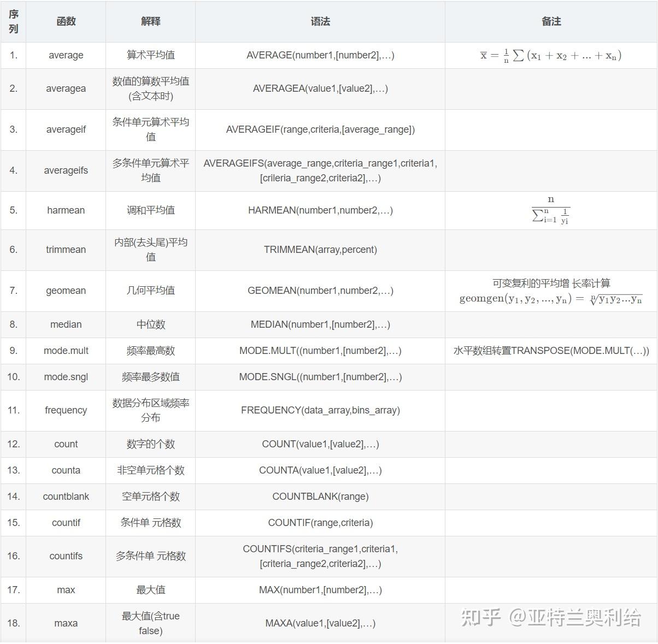
Task: Click the 备注 column header
Action: tap(551, 22)
